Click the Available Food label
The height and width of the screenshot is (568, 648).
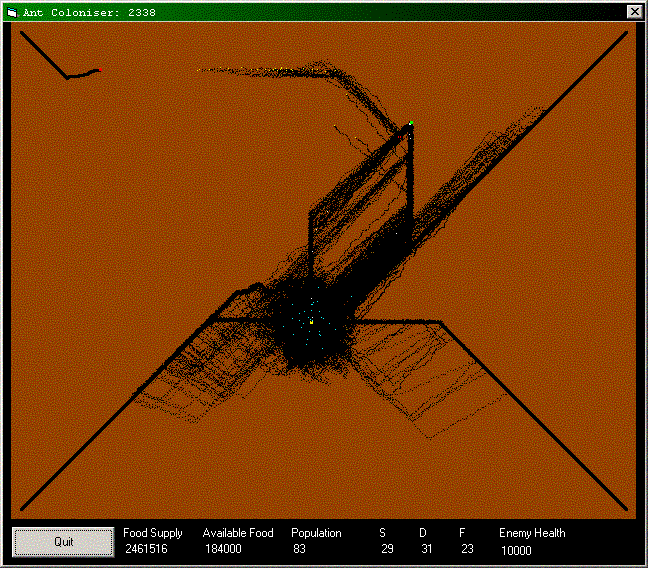click(x=237, y=533)
